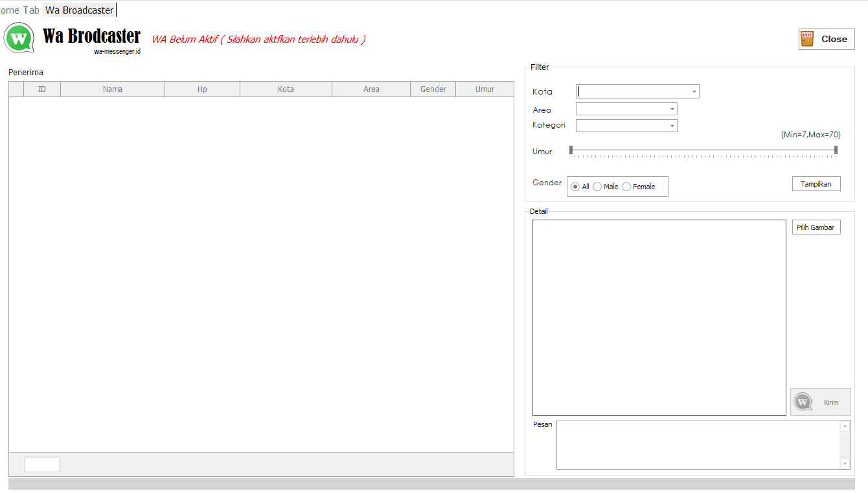Sort by the Gender column header
Screen dimensions: 868x493
pyautogui.click(x=433, y=89)
